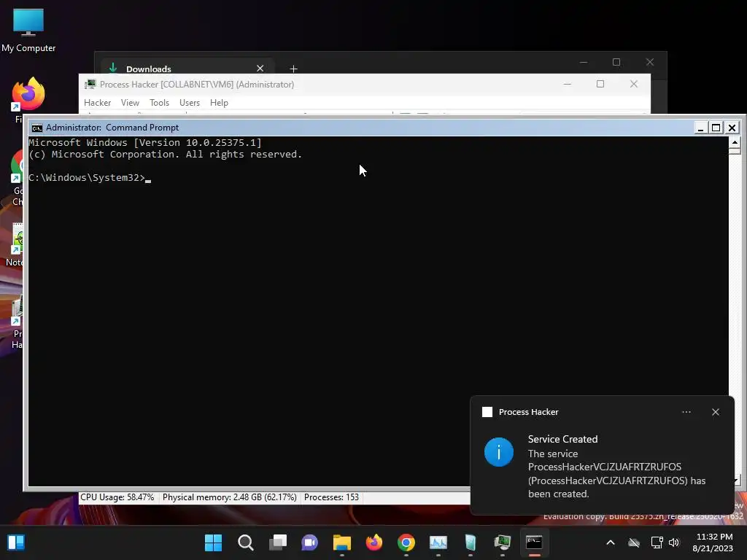Click the cloud sync tray icon

634,542
